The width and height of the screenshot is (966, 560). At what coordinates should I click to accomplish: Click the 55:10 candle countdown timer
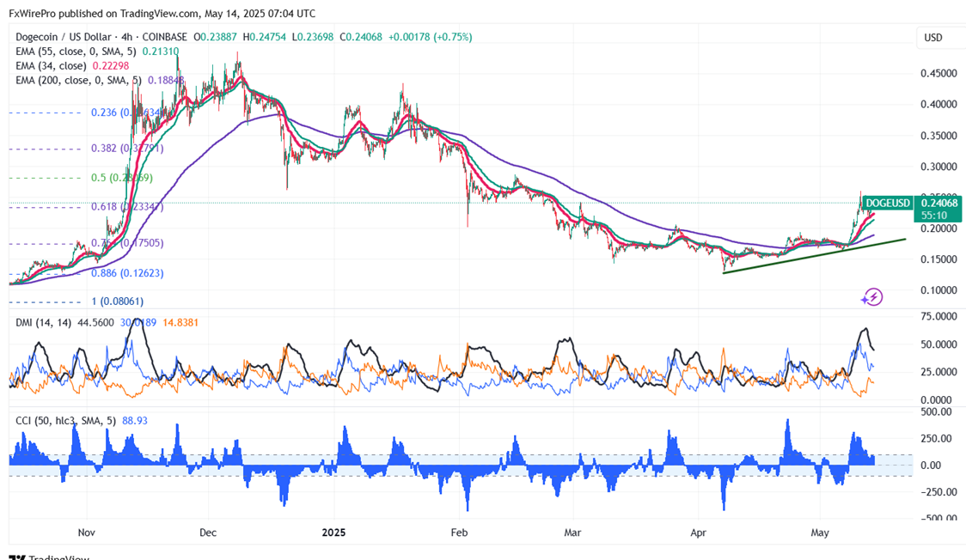click(934, 216)
